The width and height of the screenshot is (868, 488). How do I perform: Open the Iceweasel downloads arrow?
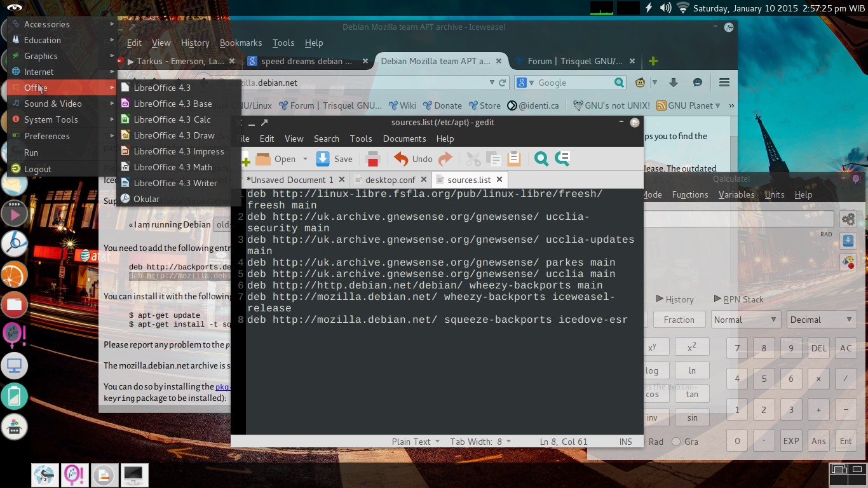click(674, 83)
